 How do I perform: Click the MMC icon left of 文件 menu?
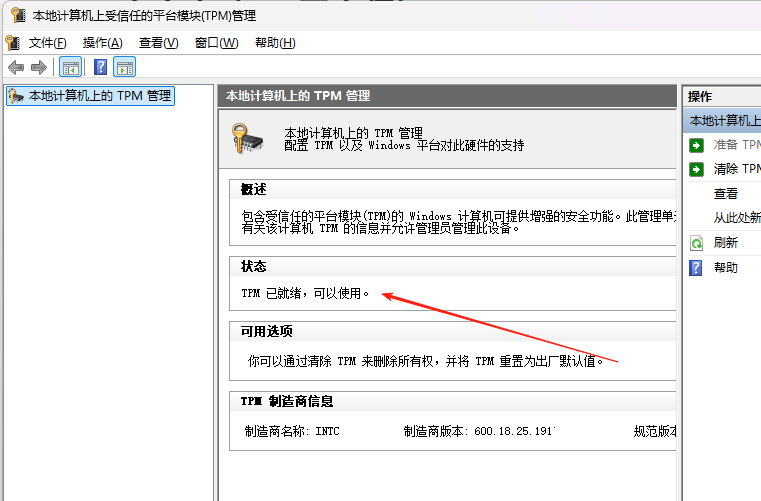(12, 42)
